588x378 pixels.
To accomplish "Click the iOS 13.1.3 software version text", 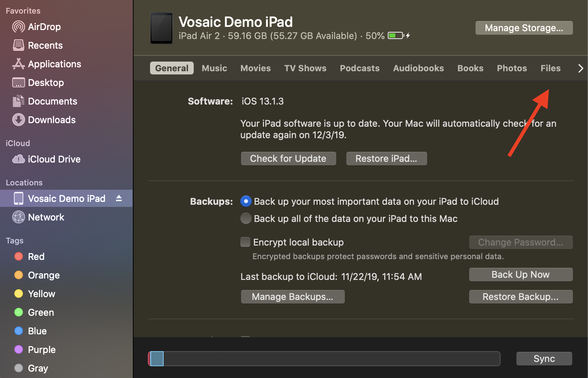I will [x=262, y=101].
